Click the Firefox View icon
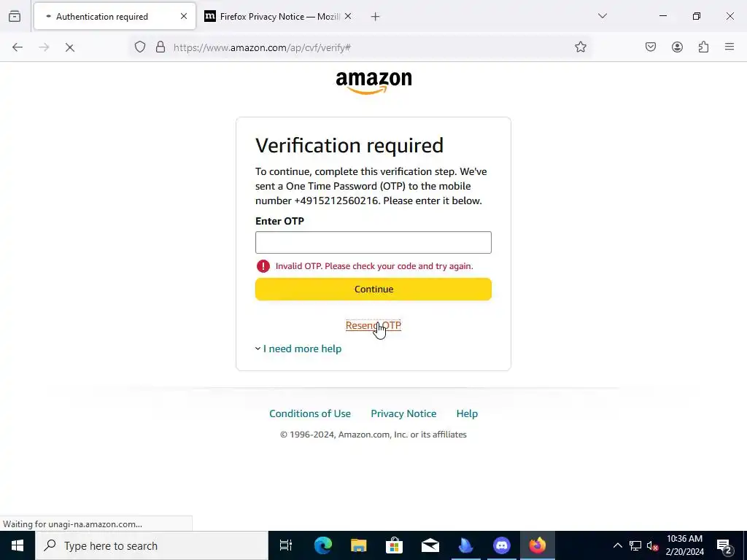The height and width of the screenshot is (560, 747). 15,17
